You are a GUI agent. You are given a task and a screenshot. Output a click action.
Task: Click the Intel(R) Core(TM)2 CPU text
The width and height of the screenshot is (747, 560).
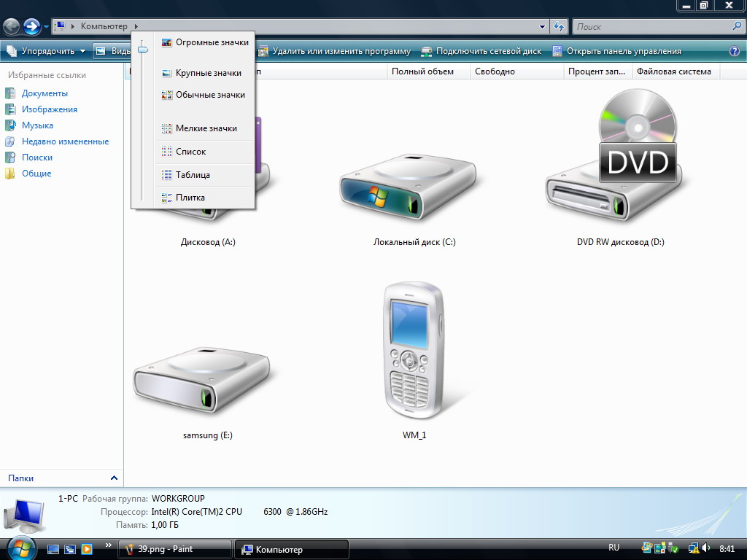[x=197, y=512]
